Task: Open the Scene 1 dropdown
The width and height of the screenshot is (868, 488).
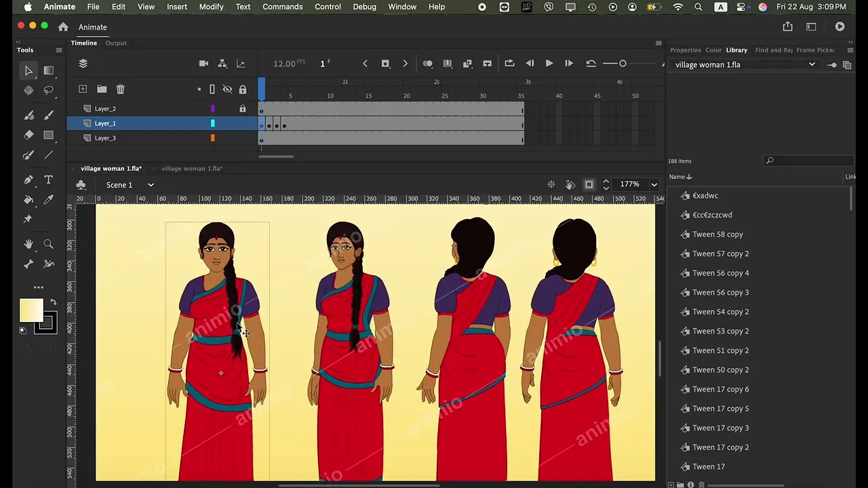Action: [151, 185]
